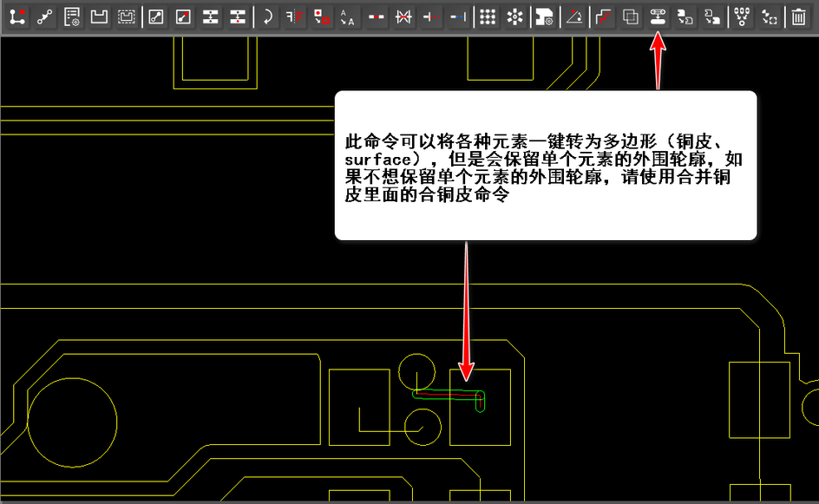Click the overlapping squares merge icon

(x=631, y=16)
